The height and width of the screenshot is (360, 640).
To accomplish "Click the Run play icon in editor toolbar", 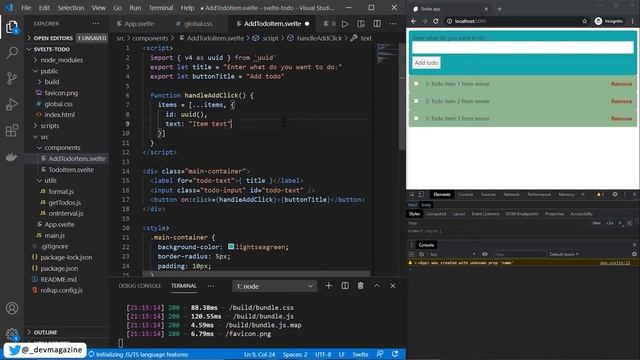I will (x=345, y=24).
